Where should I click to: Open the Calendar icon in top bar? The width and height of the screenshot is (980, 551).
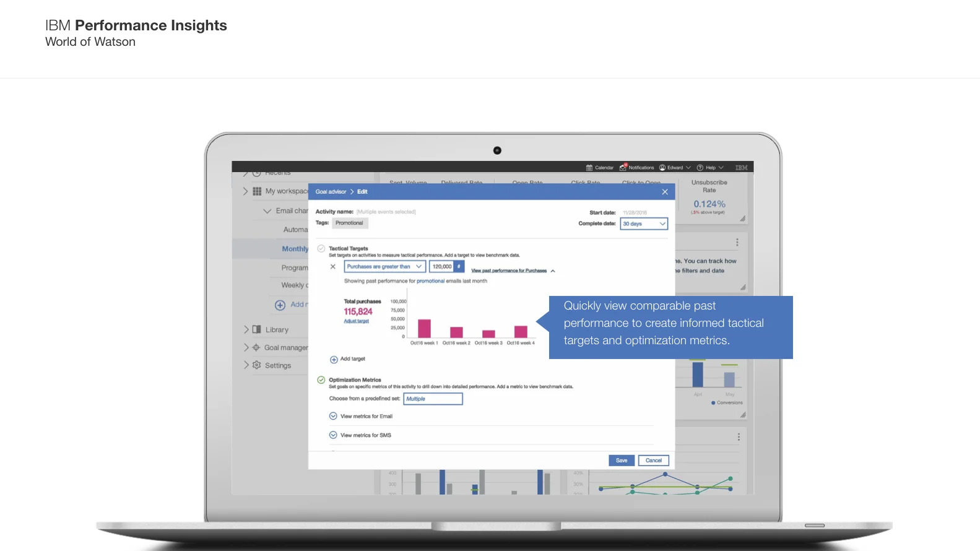[x=589, y=168]
